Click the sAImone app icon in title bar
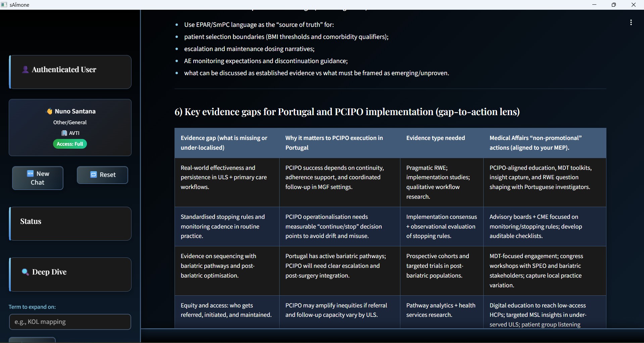The width and height of the screenshot is (644, 343). click(x=4, y=5)
